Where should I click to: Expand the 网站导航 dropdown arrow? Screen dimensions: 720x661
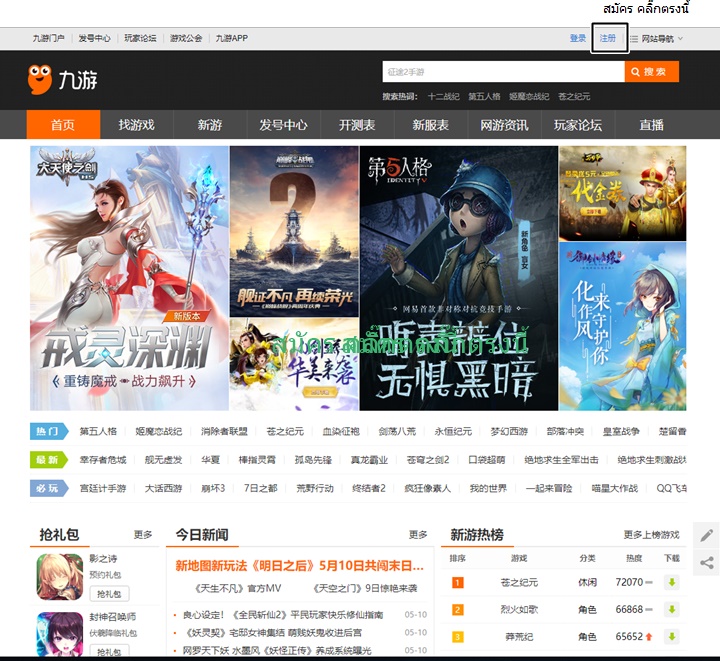pyautogui.click(x=681, y=39)
